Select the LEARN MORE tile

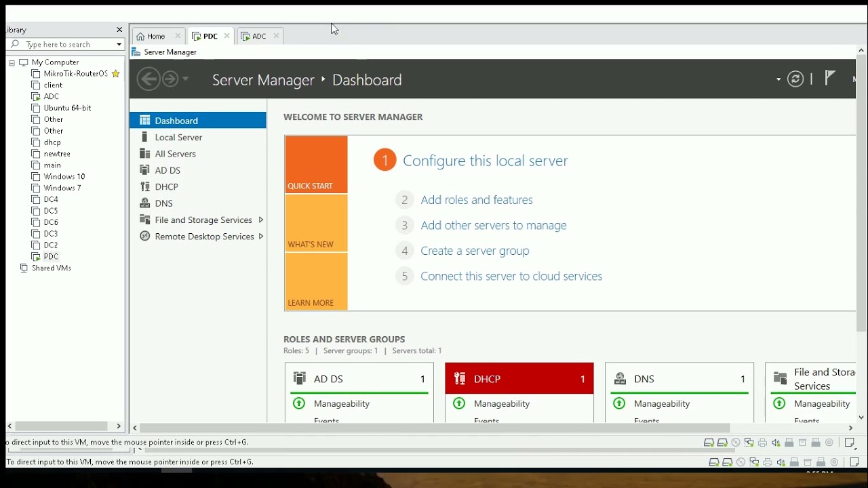(316, 282)
